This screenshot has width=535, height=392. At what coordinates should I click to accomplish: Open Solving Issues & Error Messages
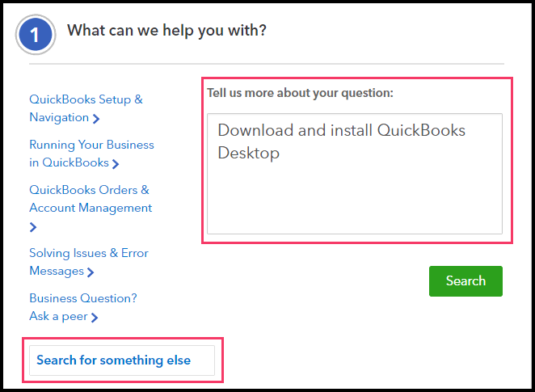pyautogui.click(x=88, y=253)
